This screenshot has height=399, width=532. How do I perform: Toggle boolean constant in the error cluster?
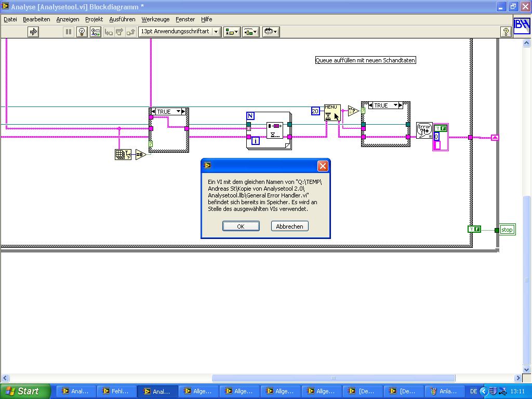coord(441,128)
